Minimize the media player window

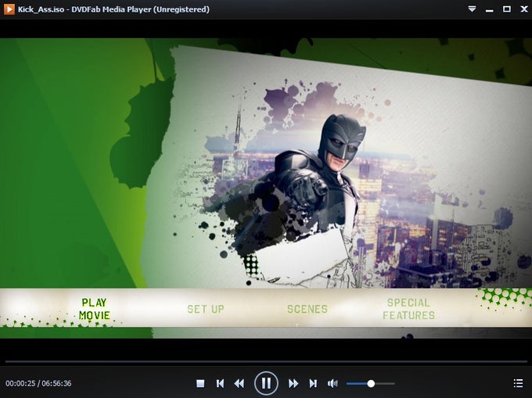tap(489, 10)
